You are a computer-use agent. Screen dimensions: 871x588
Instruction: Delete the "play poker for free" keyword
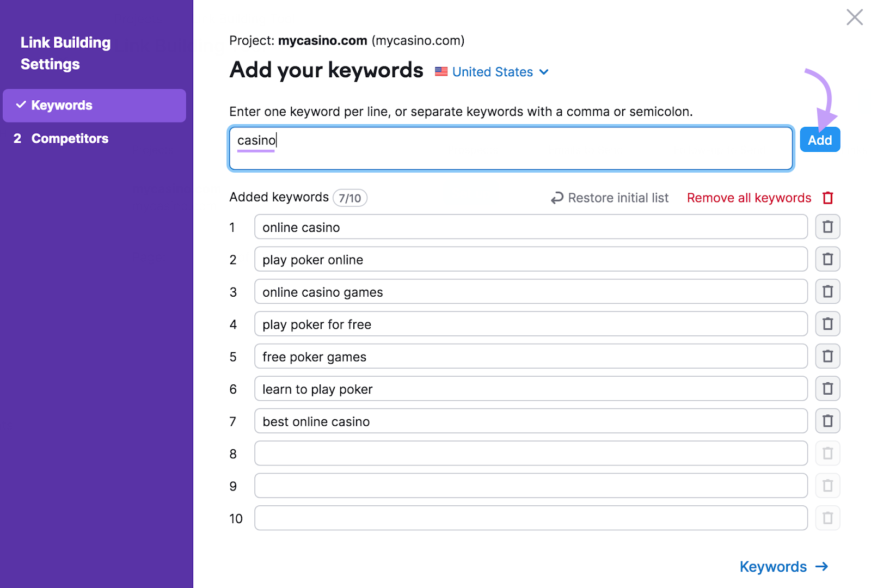[827, 323]
